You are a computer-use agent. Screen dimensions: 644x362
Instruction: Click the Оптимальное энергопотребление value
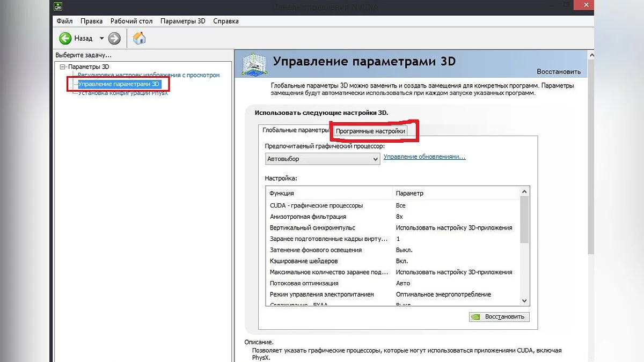(443, 294)
